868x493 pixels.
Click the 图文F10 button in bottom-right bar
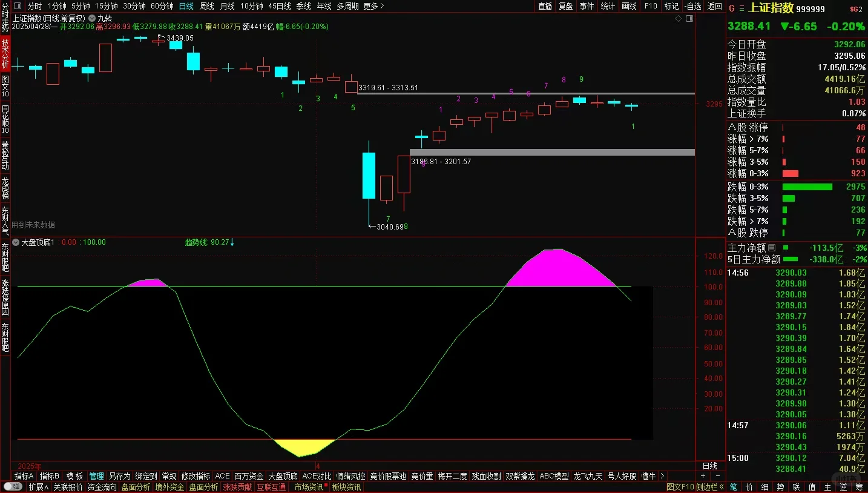[680, 487]
